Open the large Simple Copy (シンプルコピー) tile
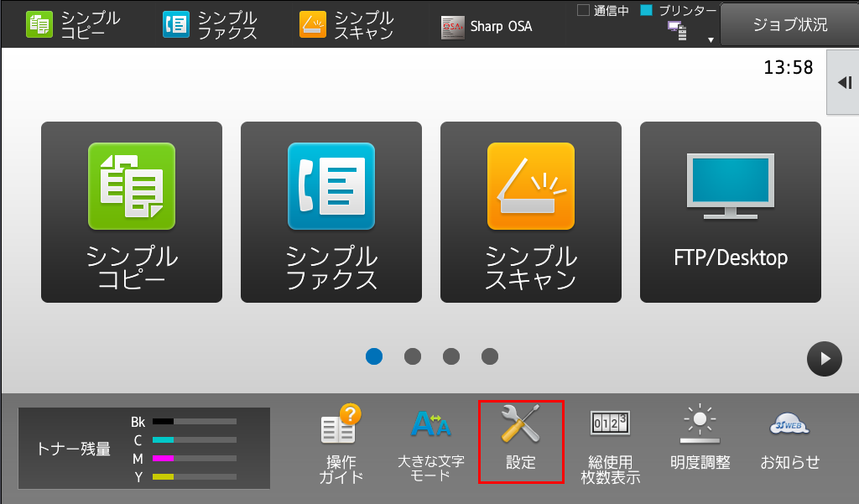This screenshot has width=859, height=504. coord(132,212)
